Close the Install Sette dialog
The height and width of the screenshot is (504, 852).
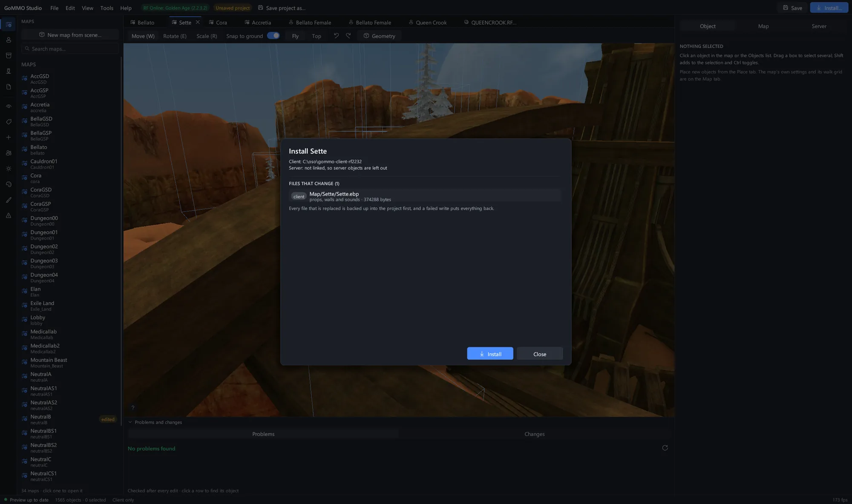[x=540, y=354]
